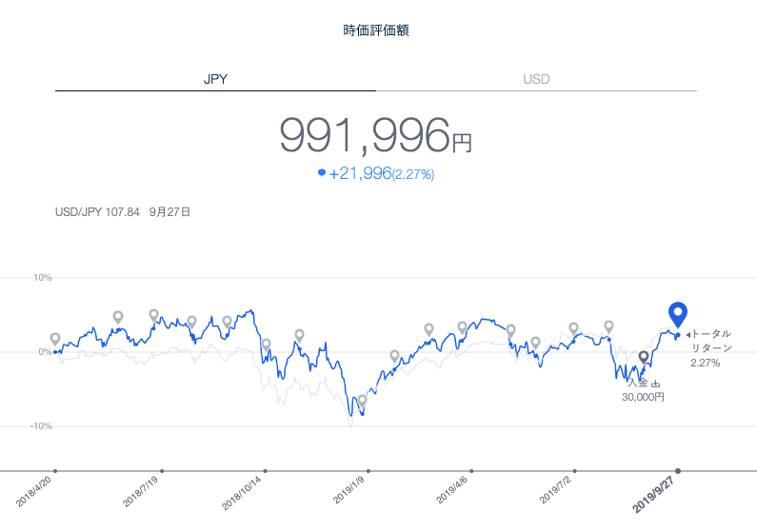Image resolution: width=757 pixels, height=532 pixels.
Task: Click first gray pin at chart start
Action: pos(55,339)
